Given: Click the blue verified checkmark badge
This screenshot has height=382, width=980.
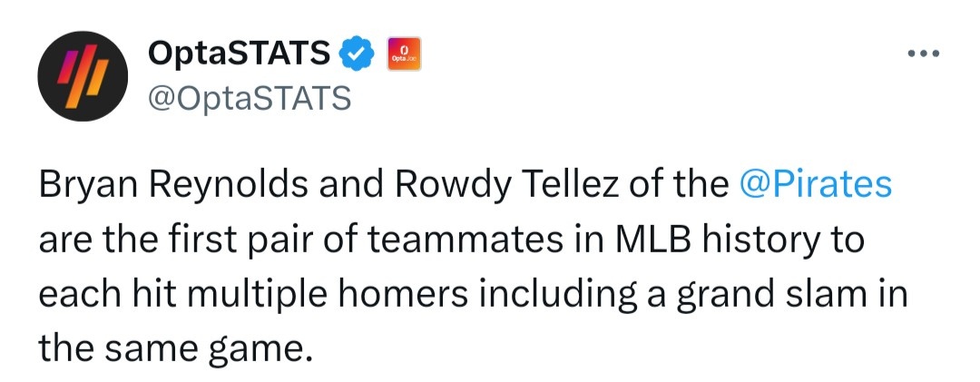Looking at the screenshot, I should click(x=357, y=55).
